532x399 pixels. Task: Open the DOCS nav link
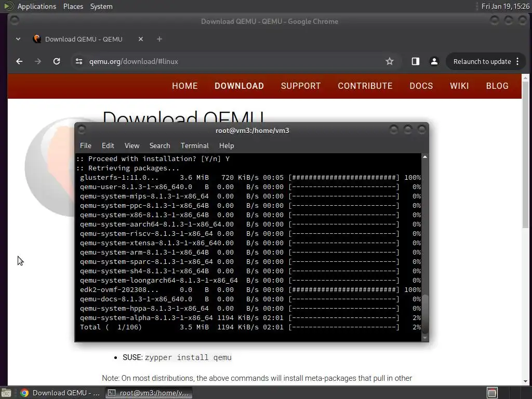(421, 86)
